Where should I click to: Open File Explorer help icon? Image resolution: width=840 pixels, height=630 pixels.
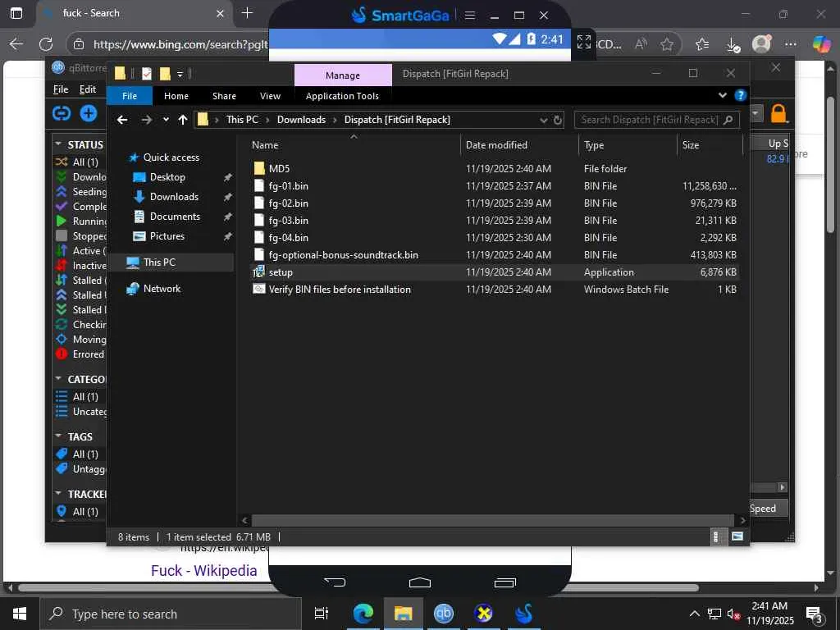[741, 95]
